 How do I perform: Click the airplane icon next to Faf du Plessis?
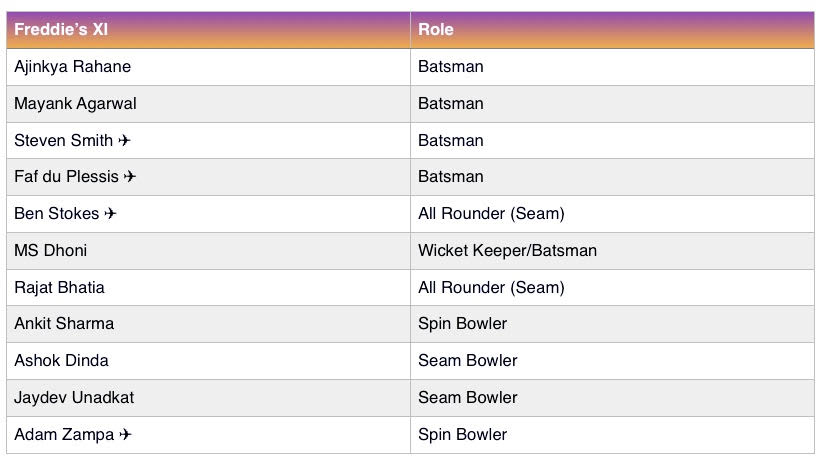130,176
